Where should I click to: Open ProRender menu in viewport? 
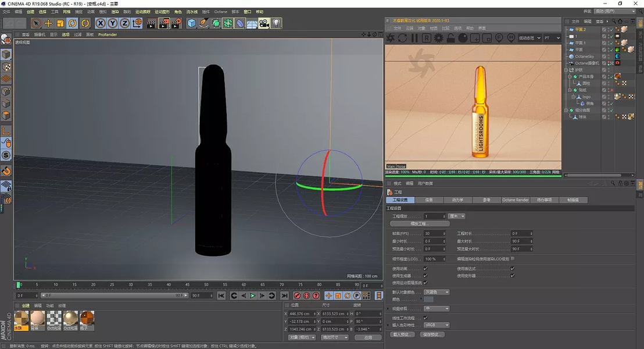tap(108, 34)
